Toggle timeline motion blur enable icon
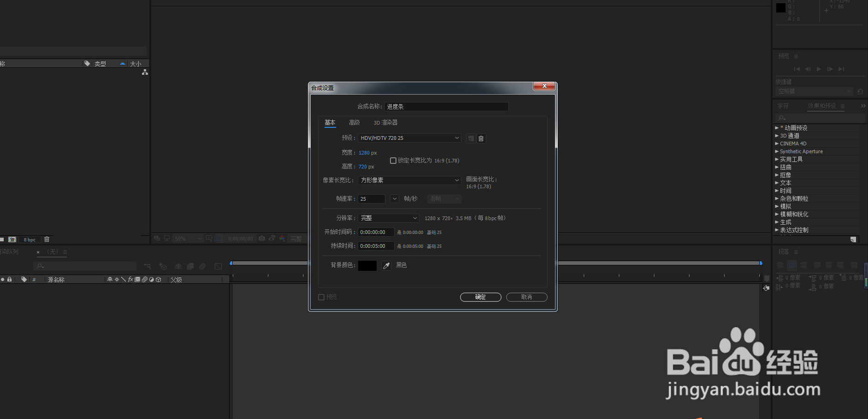This screenshot has width=868, height=419. [x=202, y=266]
